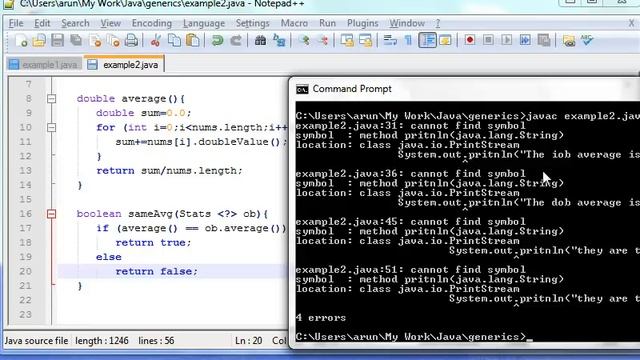640x360 pixels.
Task: Collapse the average() fold at line 8
Action: 51,98
